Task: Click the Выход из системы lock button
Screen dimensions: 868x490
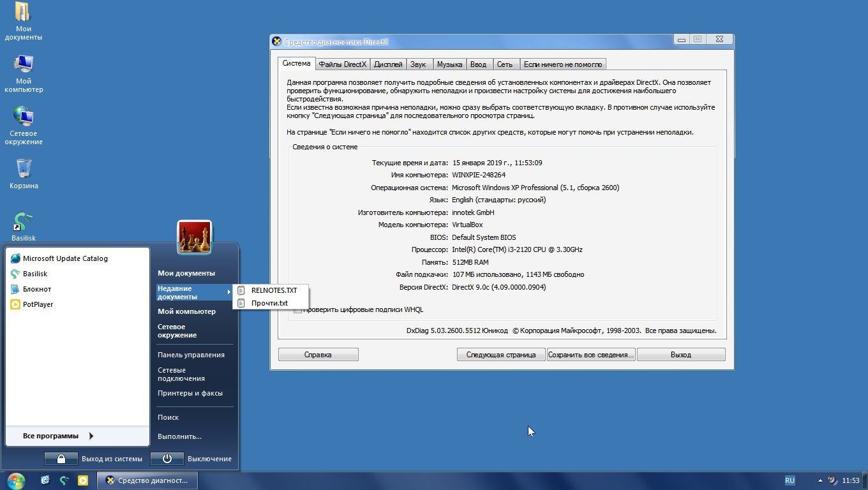Action: pos(61,459)
